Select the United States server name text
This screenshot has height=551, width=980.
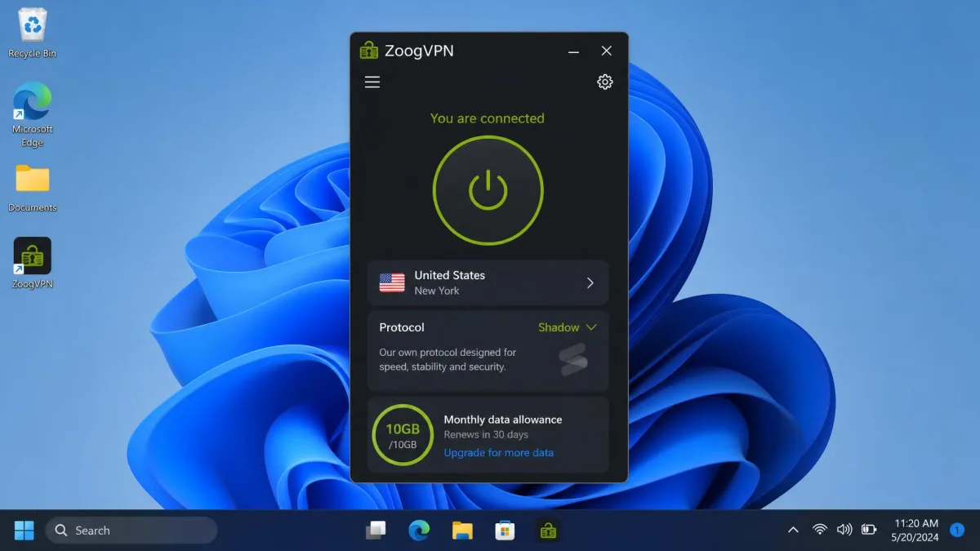(x=449, y=275)
